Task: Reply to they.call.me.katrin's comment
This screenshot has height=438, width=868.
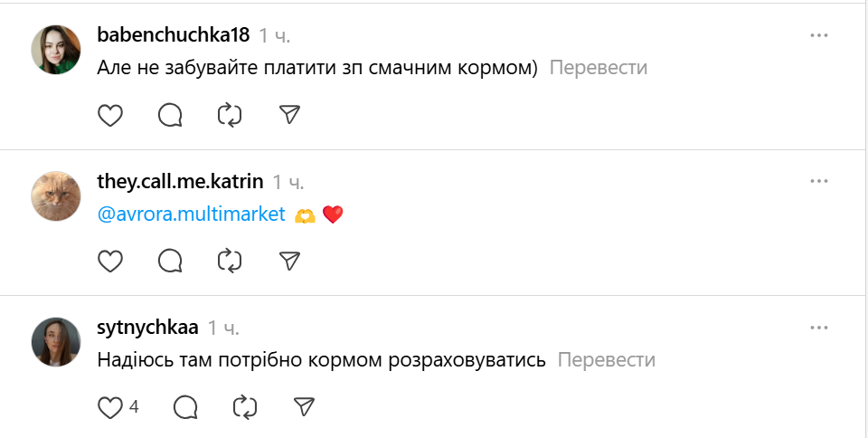Action: click(x=170, y=262)
